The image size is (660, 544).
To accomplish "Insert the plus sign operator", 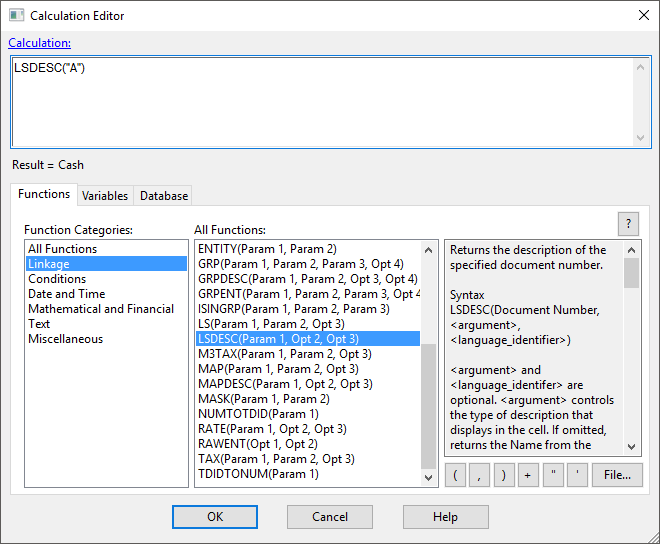I will point(528,475).
